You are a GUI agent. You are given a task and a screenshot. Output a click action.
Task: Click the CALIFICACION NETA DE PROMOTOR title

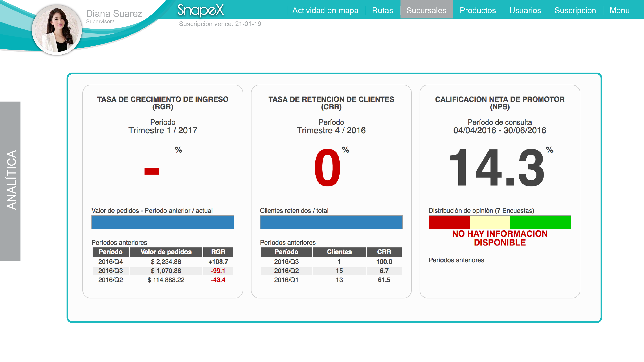click(x=500, y=103)
